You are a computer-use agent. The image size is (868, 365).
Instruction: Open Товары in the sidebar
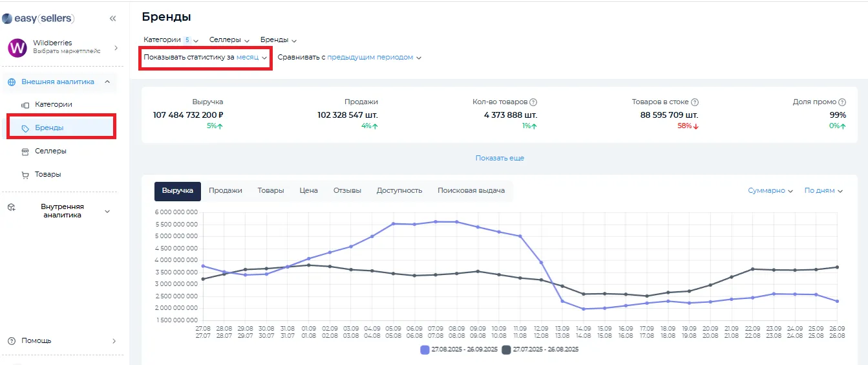point(48,175)
